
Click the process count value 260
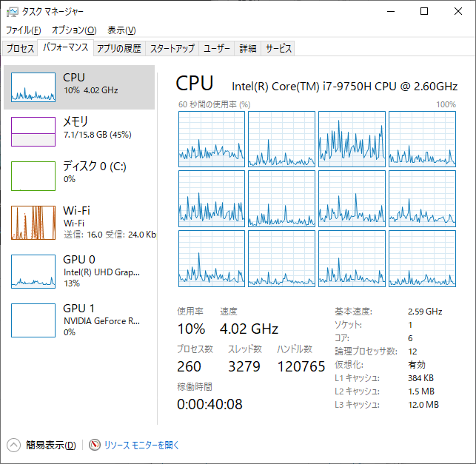point(189,366)
